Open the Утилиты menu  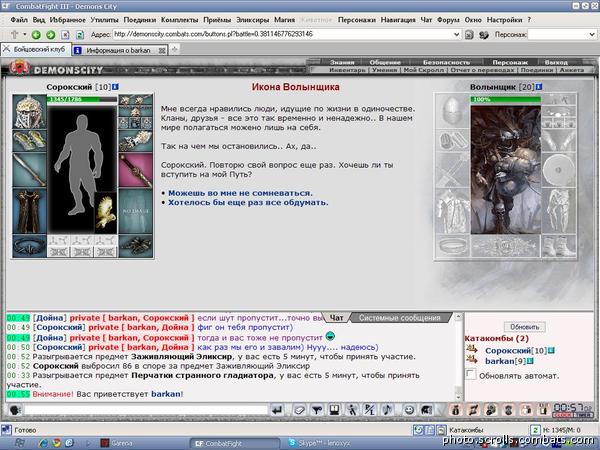[x=104, y=20]
